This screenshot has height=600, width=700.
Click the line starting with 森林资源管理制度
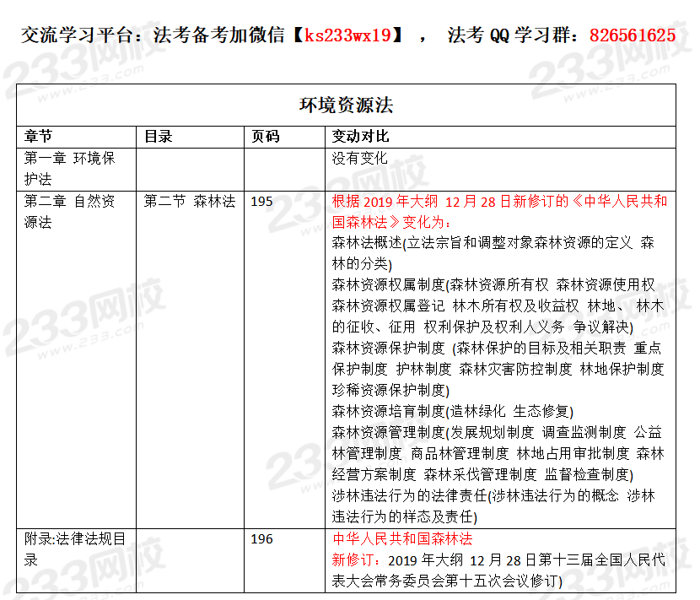[497, 432]
